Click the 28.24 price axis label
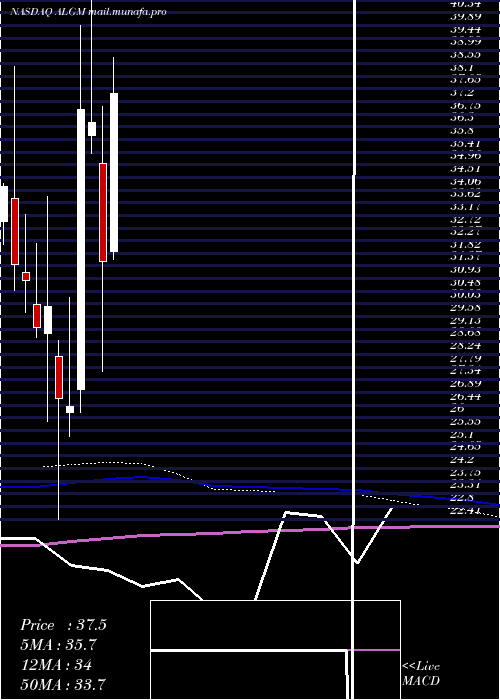This screenshot has height=700, width=500. tap(465, 346)
